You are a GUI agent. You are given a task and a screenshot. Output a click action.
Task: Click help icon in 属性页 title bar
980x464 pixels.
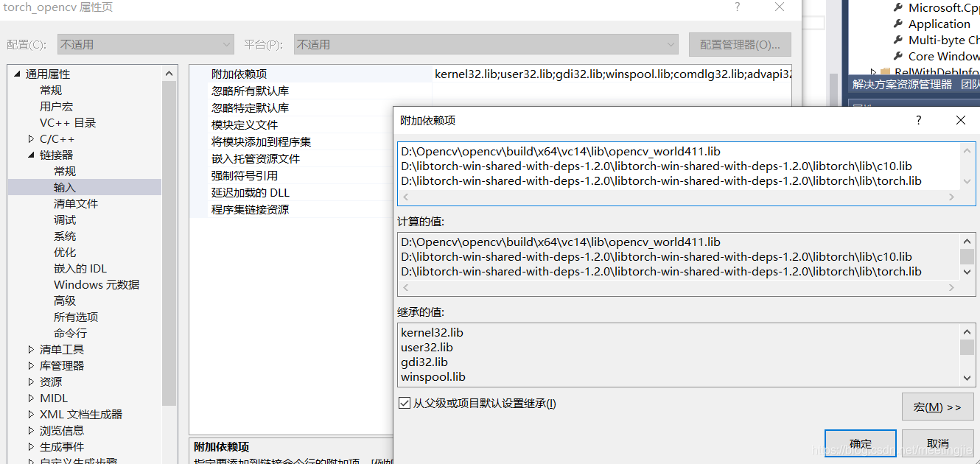(x=738, y=7)
